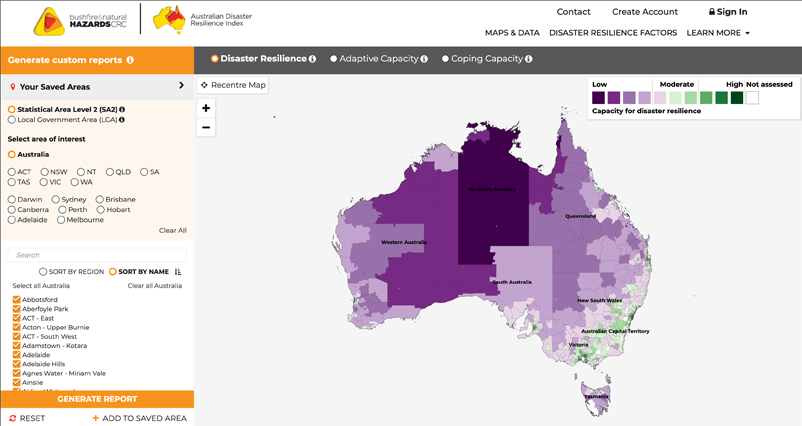Choose Statistical Area Level 2 (SA2) option

tap(11, 109)
